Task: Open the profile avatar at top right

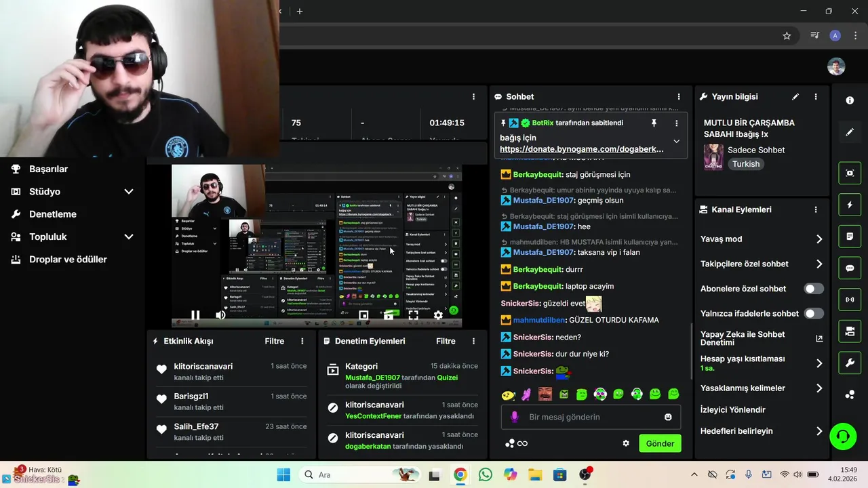Action: click(x=836, y=66)
